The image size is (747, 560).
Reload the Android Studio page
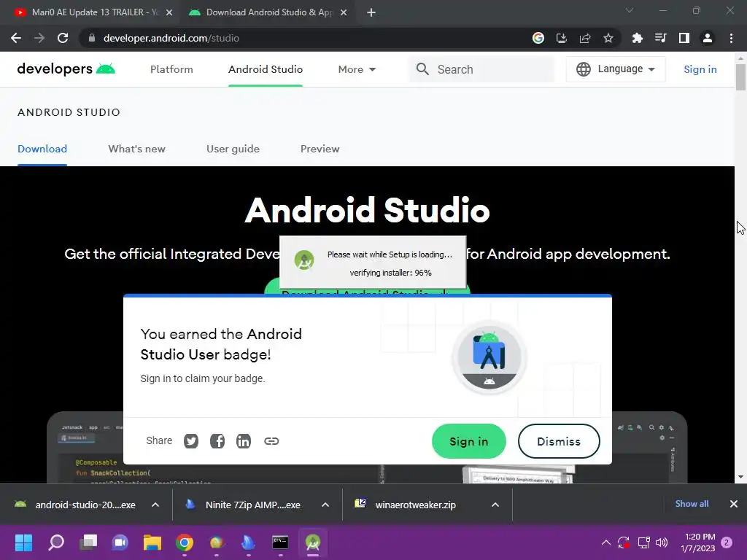point(63,38)
